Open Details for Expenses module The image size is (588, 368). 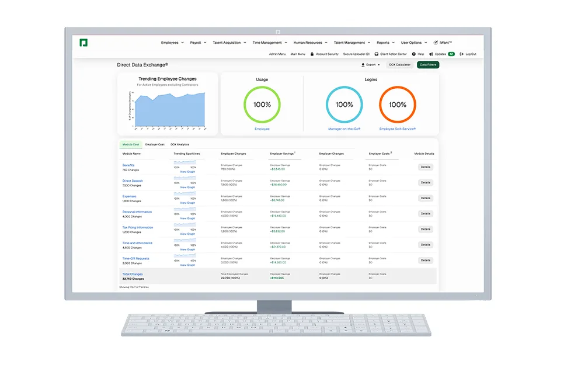tap(426, 198)
